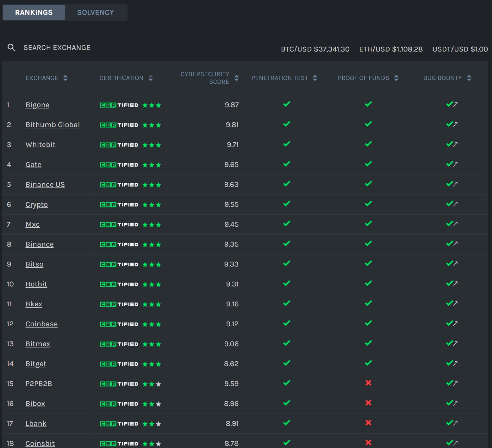This screenshot has width=492, height=448.
Task: Open P2PB2B bug bounty link icon
Action: tap(456, 383)
